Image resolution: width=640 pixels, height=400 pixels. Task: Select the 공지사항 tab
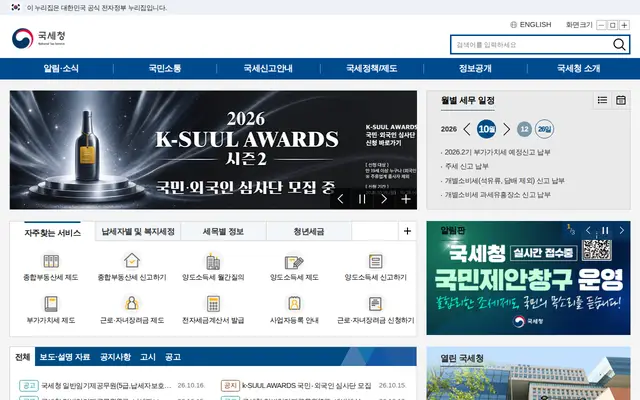(116, 357)
